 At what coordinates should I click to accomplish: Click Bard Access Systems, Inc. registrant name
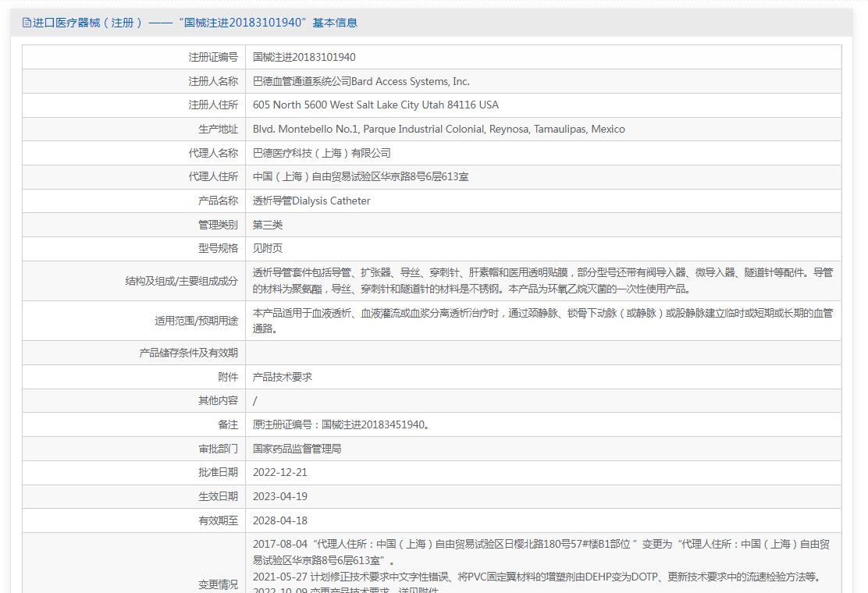point(411,81)
